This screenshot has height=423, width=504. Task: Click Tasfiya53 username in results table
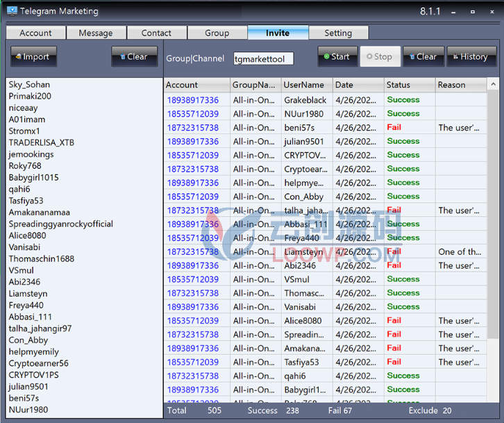(x=301, y=362)
